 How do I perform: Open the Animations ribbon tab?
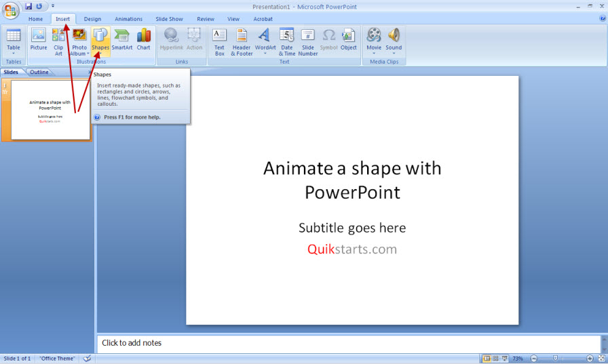pyautogui.click(x=128, y=19)
